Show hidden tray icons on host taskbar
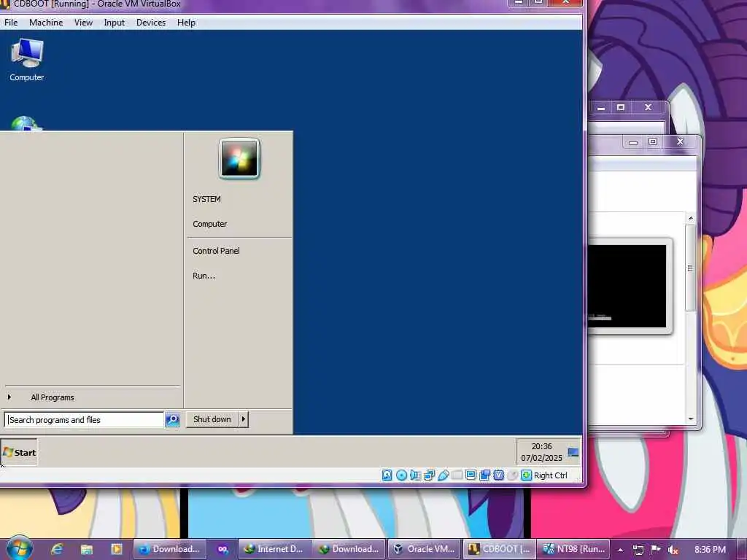The height and width of the screenshot is (560, 747). [620, 550]
